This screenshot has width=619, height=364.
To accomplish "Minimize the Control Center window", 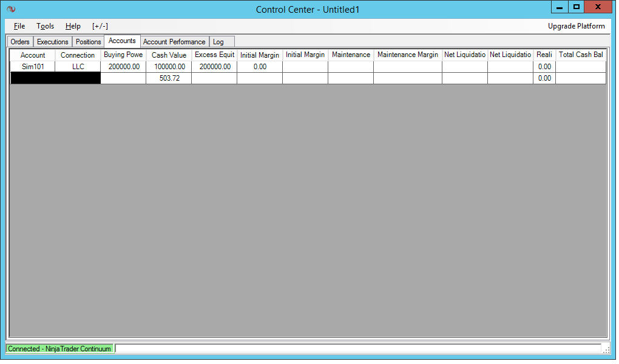I will (560, 7).
